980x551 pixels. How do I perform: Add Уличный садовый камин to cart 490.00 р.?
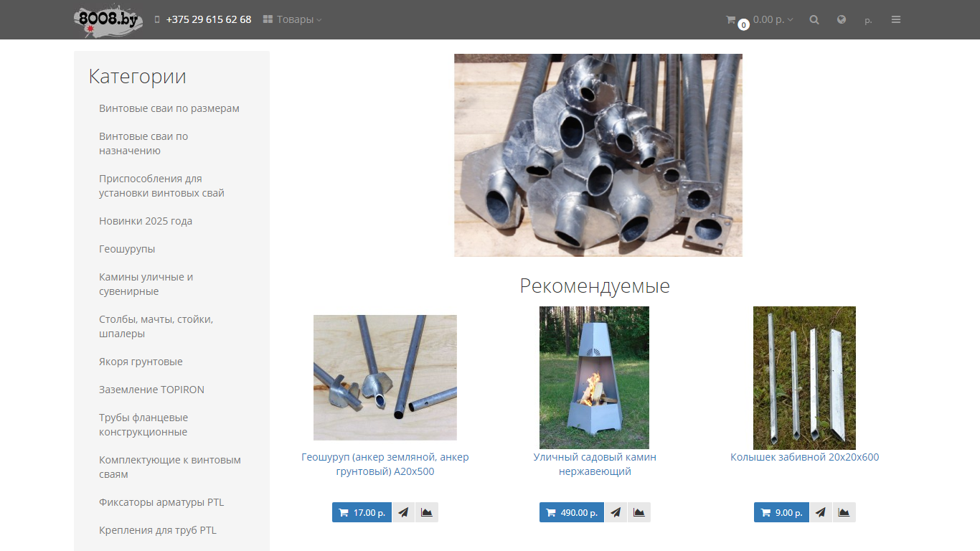pyautogui.click(x=572, y=512)
